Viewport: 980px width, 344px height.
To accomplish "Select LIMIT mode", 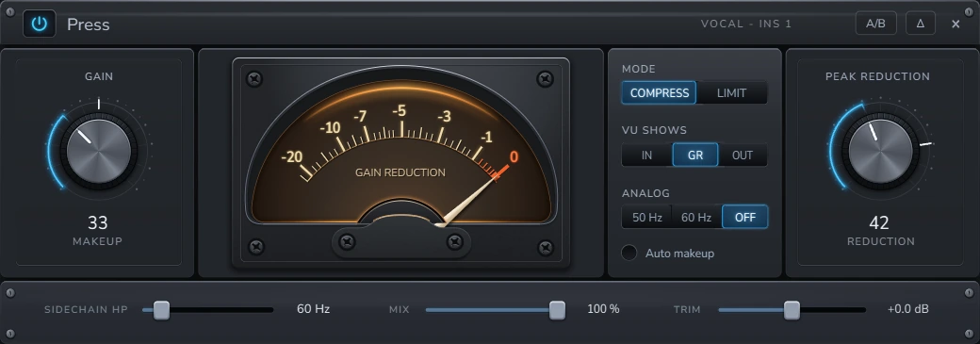I will coord(731,93).
